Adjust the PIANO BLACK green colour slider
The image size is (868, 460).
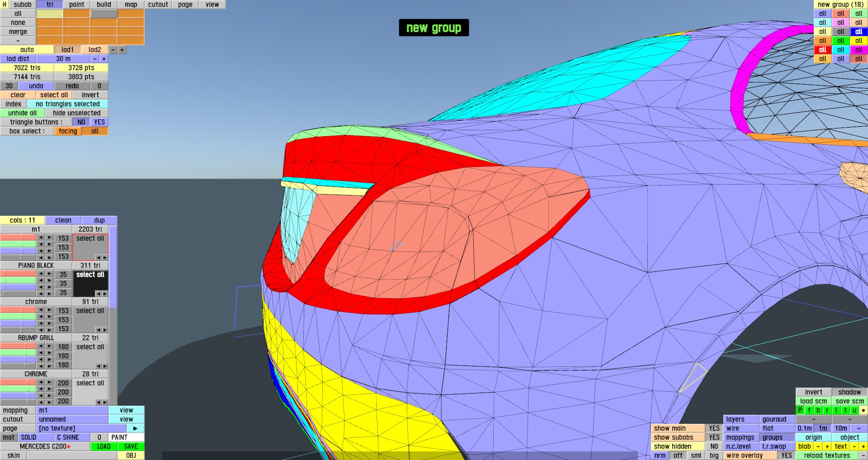(18, 280)
